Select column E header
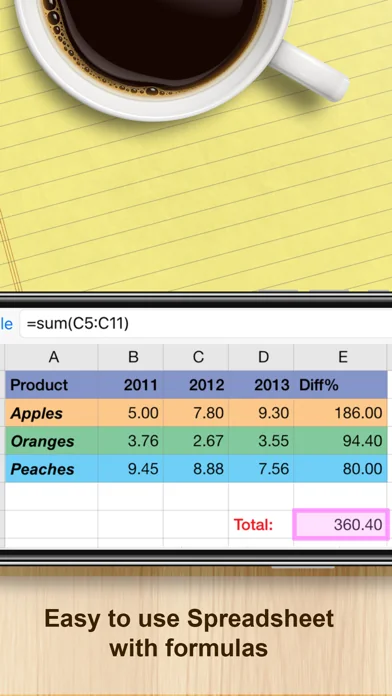392x696 pixels. pos(341,357)
